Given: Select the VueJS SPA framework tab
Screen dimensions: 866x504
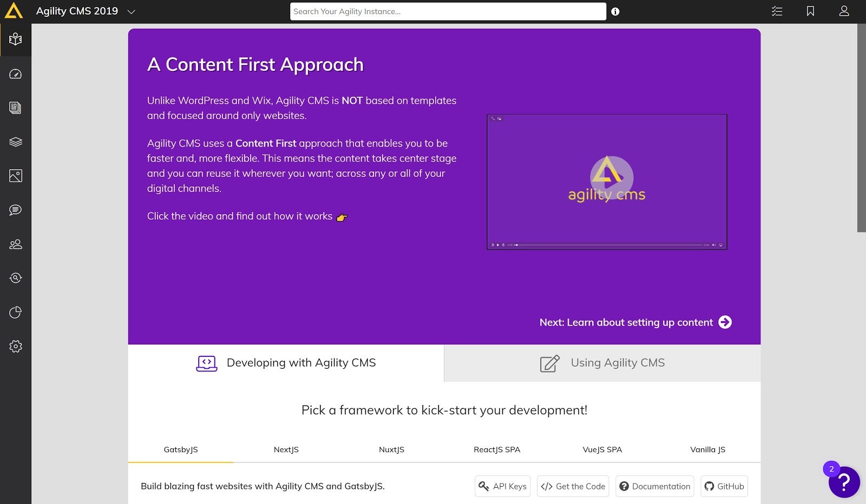Looking at the screenshot, I should (x=602, y=449).
